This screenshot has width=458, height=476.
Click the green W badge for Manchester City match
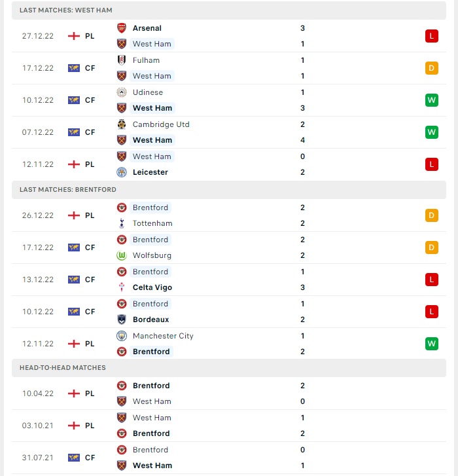(432, 344)
